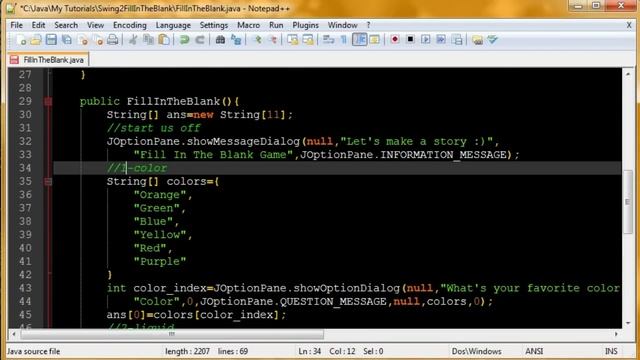The width and height of the screenshot is (640, 360).
Task: Open the Search menu
Action: (66, 25)
